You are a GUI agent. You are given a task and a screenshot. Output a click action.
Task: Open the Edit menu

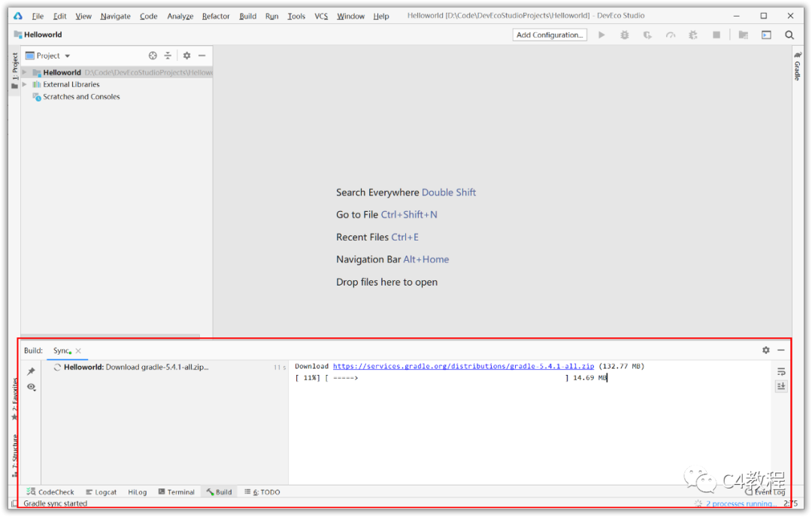tap(59, 16)
